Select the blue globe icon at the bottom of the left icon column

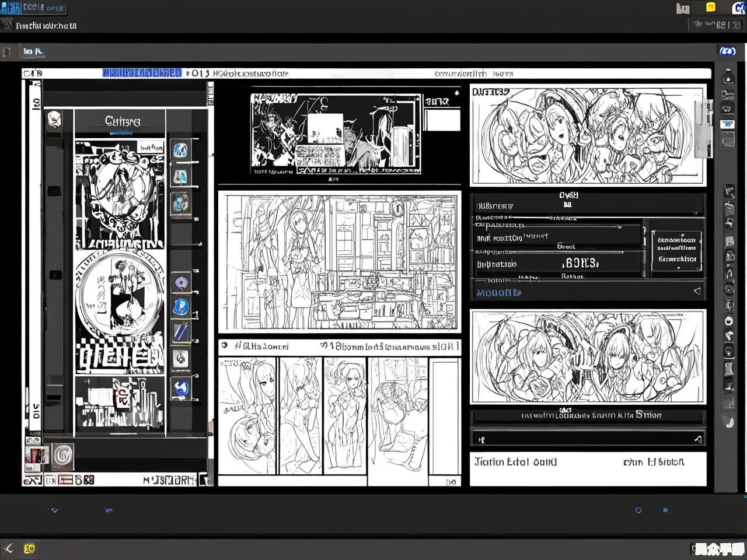click(180, 388)
